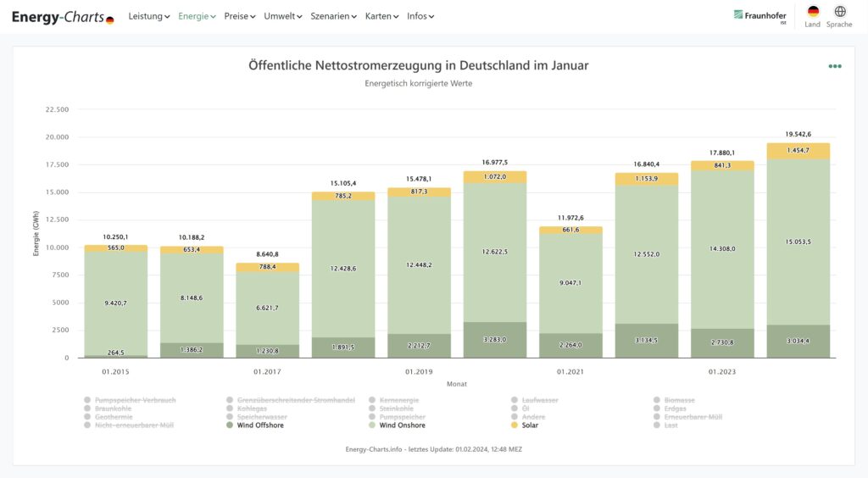Screen dimensions: 868x478
Task: Expand the Preise dropdown menu
Action: pos(240,16)
